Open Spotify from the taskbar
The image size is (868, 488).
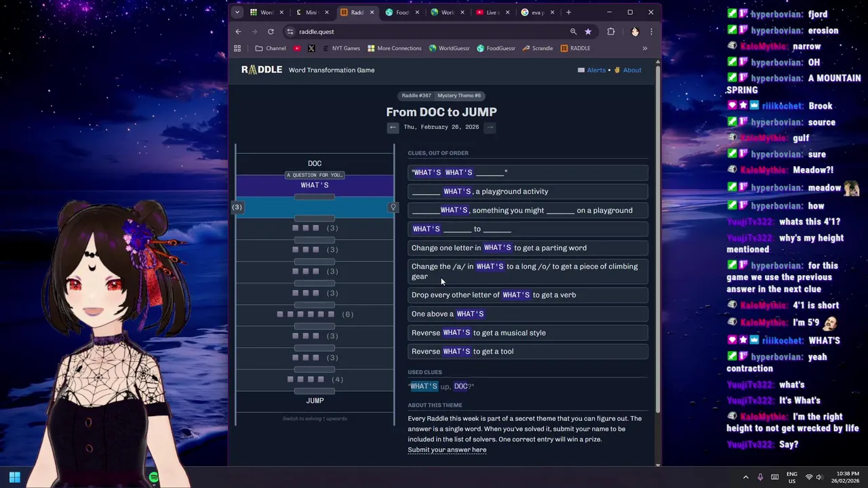[x=154, y=477]
